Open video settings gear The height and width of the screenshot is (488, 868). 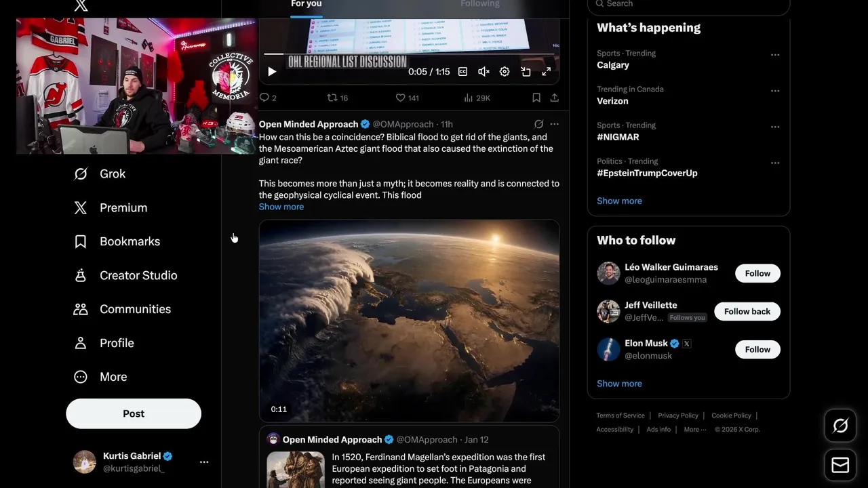click(x=505, y=71)
